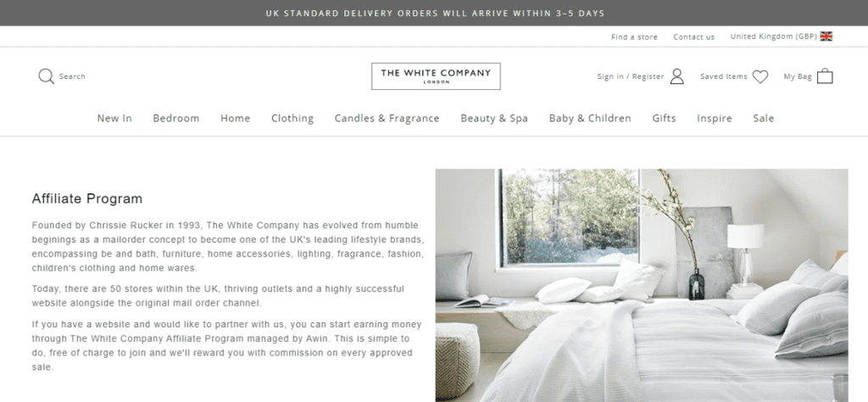Image resolution: width=868 pixels, height=402 pixels.
Task: Open the Clothing category menu
Action: 292,118
